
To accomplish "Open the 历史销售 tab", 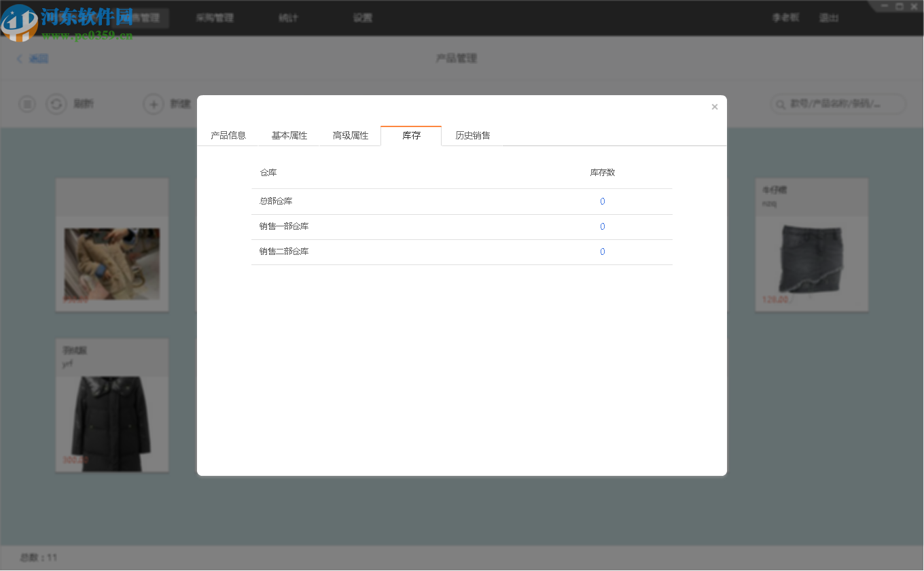I will tap(473, 135).
